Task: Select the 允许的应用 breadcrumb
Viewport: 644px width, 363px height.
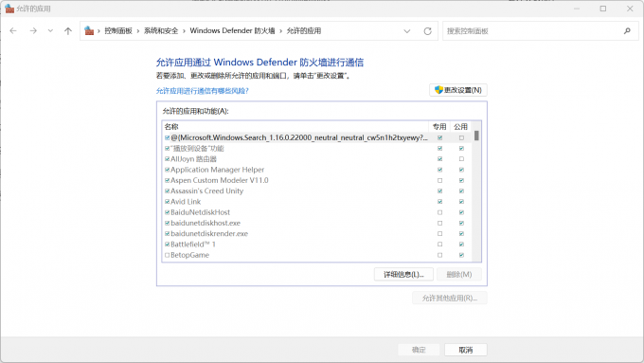Action: click(304, 31)
